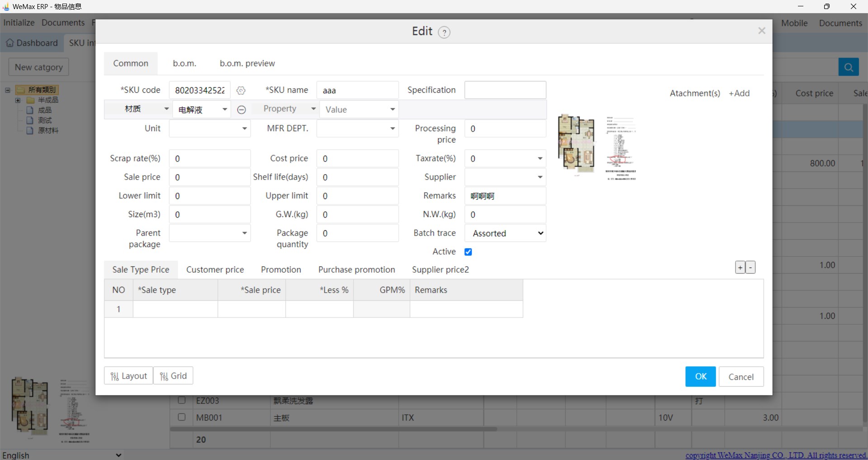Viewport: 868px width, 460px height.
Task: Select the 所有類別 root folder
Action: (x=37, y=90)
